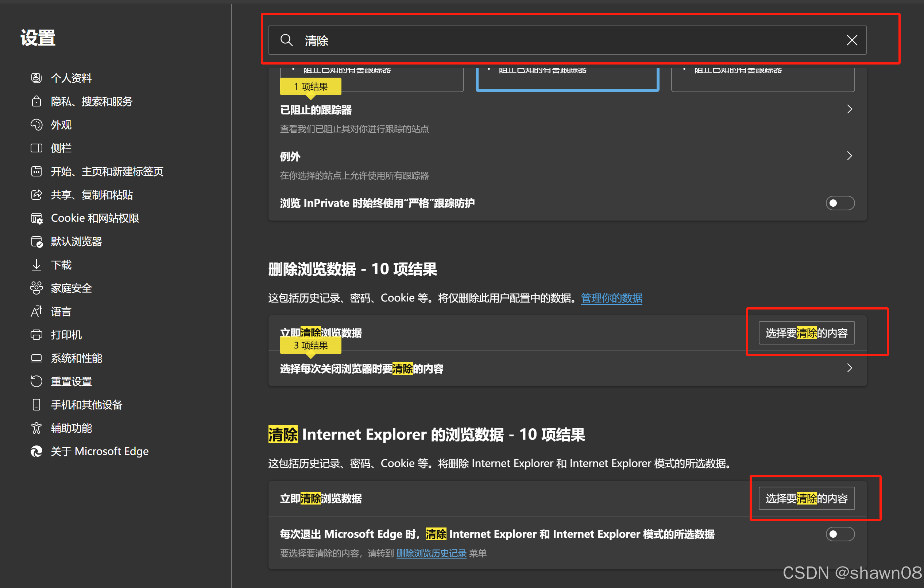Click the family icon beside 家庭安全
This screenshot has width=924, height=588.
[36, 288]
